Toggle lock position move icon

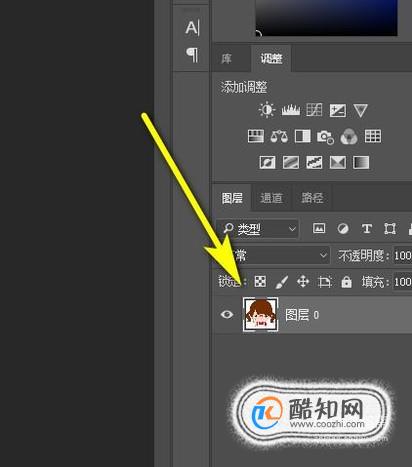(x=303, y=282)
